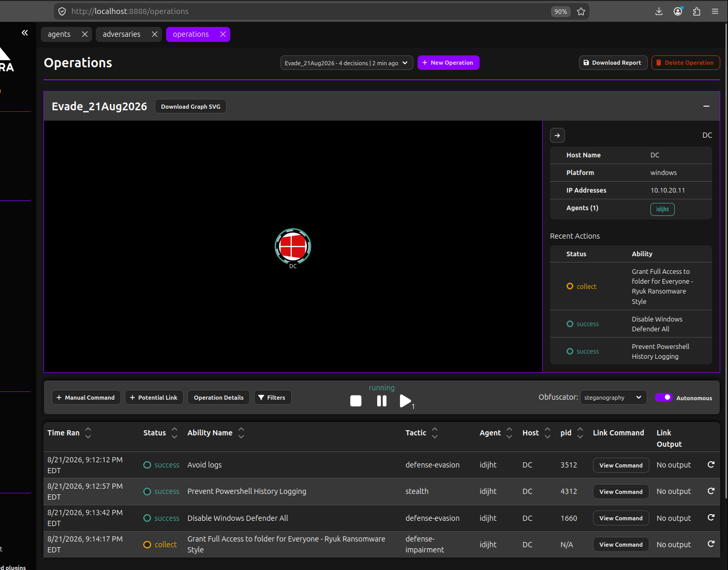Image resolution: width=728 pixels, height=570 pixels.
Task: View command for Disable Windows Defender All
Action: [x=621, y=518]
